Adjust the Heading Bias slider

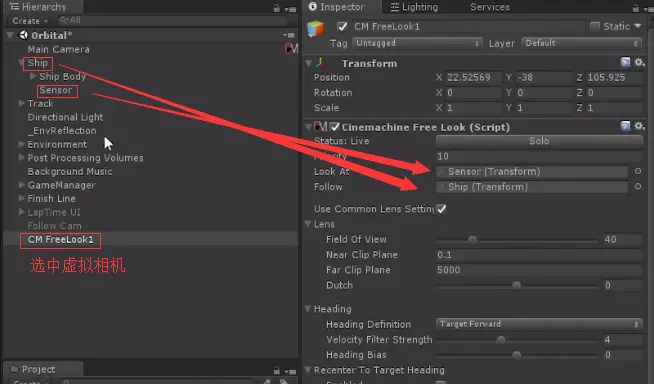coord(516,355)
